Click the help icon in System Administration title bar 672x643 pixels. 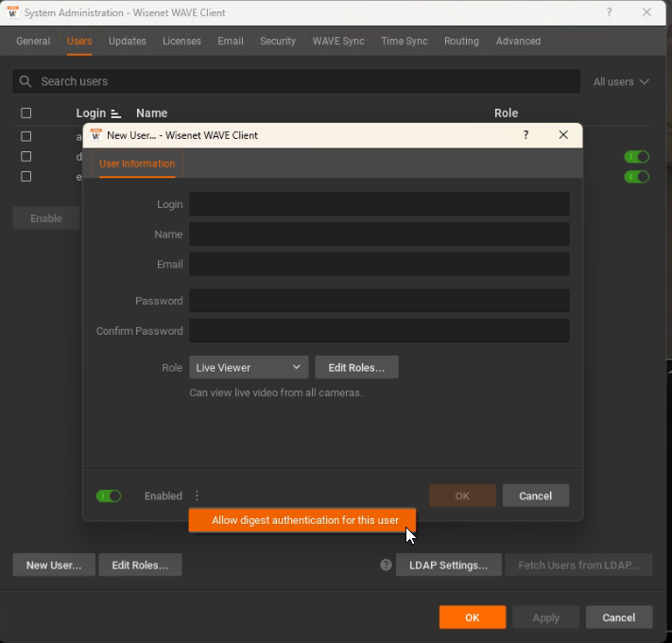coord(609,12)
